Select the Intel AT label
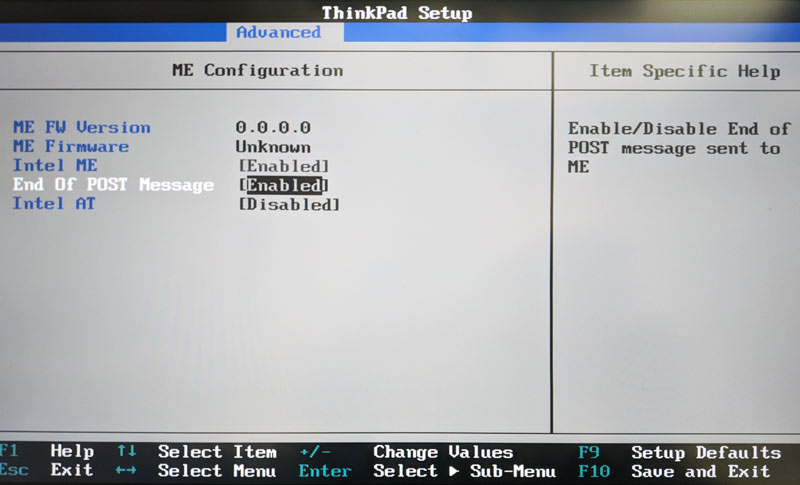This screenshot has height=485, width=800. (x=54, y=203)
